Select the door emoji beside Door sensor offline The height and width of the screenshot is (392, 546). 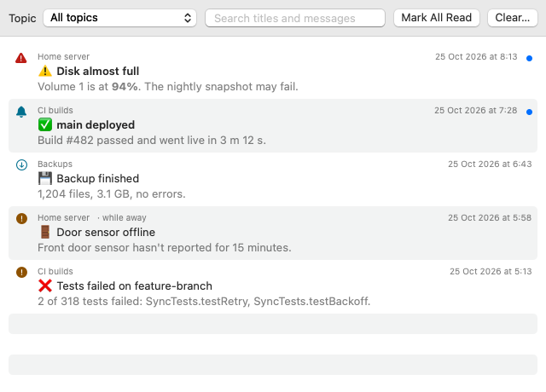click(45, 232)
